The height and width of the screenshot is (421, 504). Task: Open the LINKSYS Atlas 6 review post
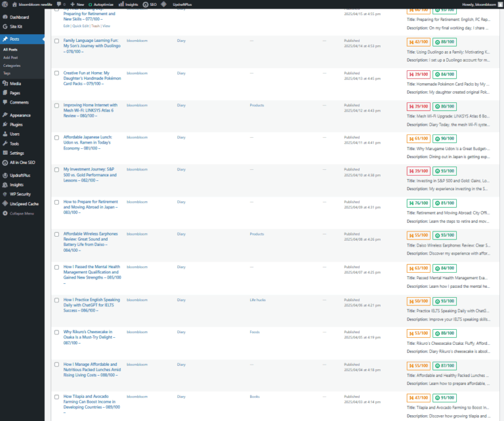[90, 108]
